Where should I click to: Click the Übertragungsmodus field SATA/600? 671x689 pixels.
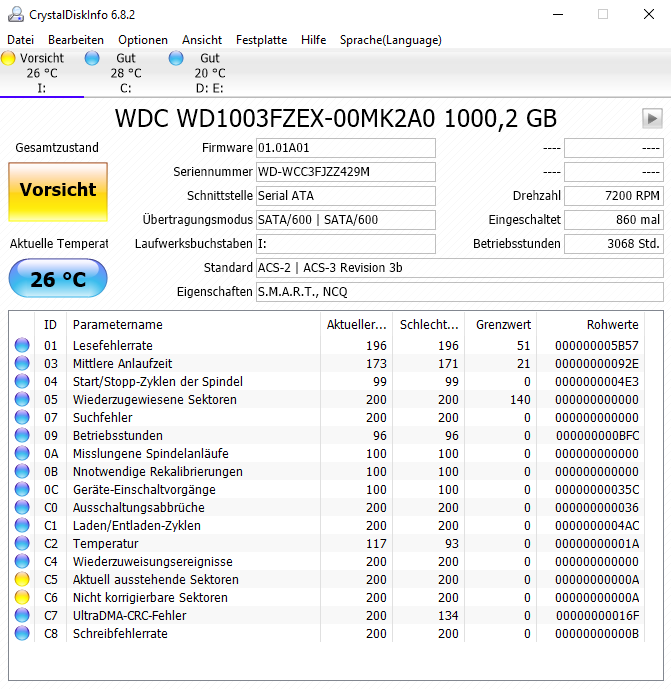(346, 220)
